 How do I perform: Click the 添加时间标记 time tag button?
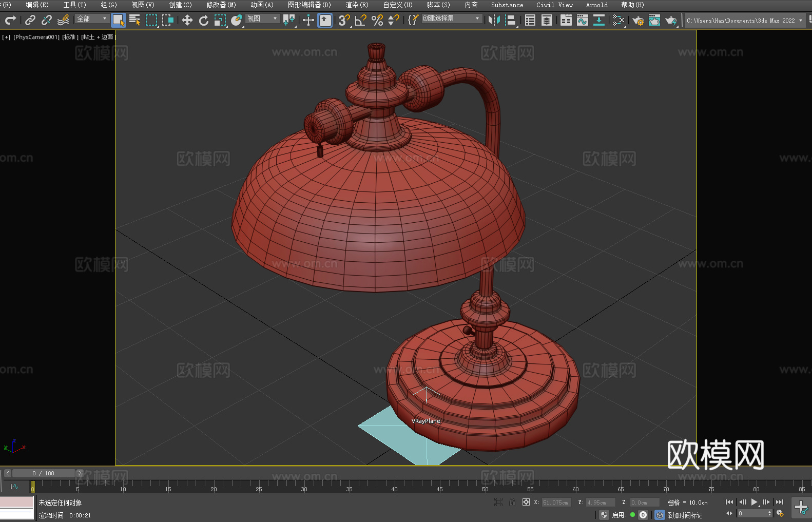click(685, 515)
